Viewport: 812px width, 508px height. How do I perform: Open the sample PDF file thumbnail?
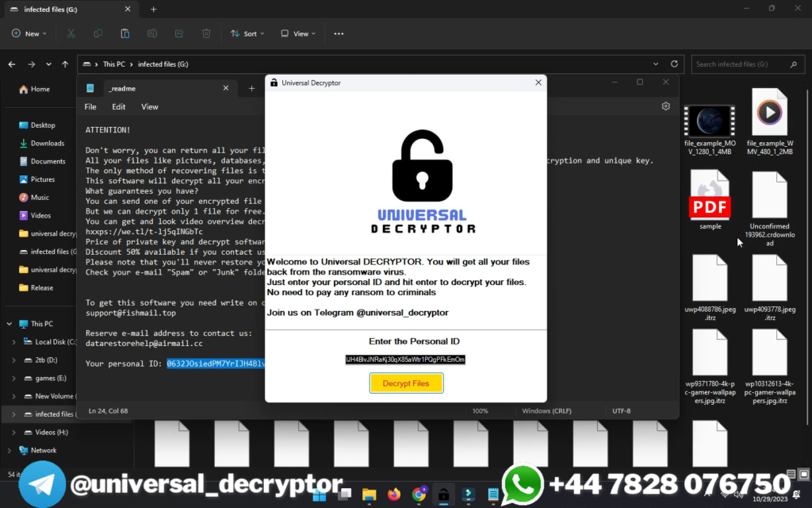click(x=710, y=195)
